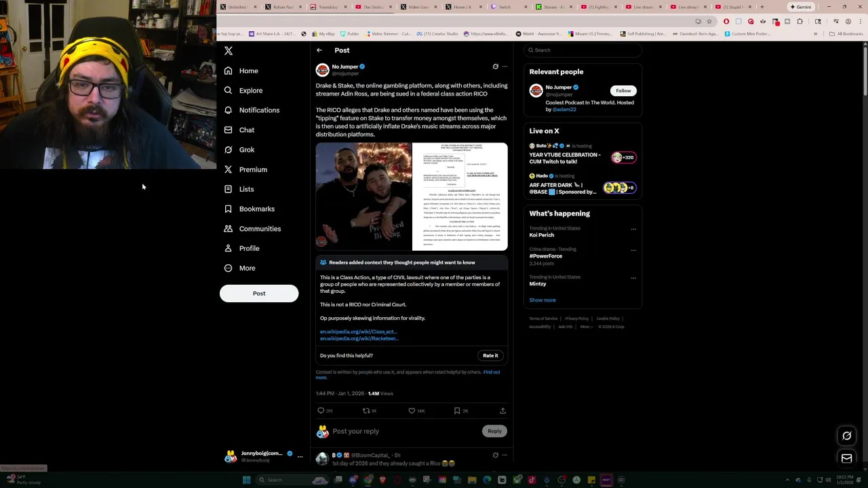This screenshot has width=868, height=488.
Task: Open the Windows Start menu
Action: pyautogui.click(x=246, y=480)
